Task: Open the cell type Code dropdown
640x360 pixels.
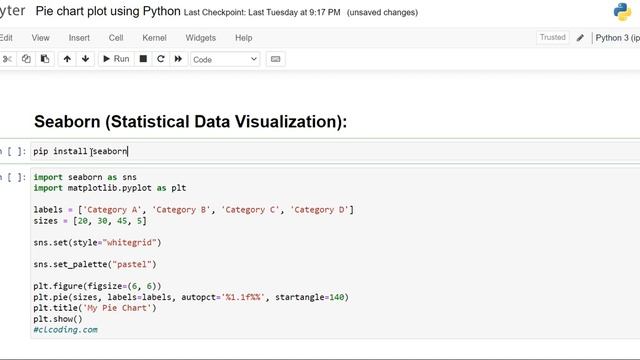Action: point(225,60)
